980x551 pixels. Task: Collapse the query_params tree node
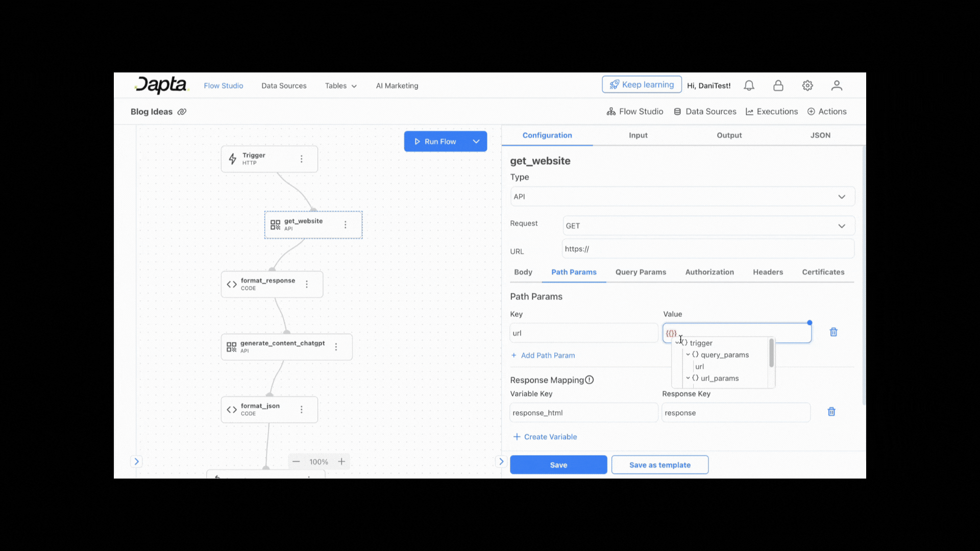tap(688, 355)
